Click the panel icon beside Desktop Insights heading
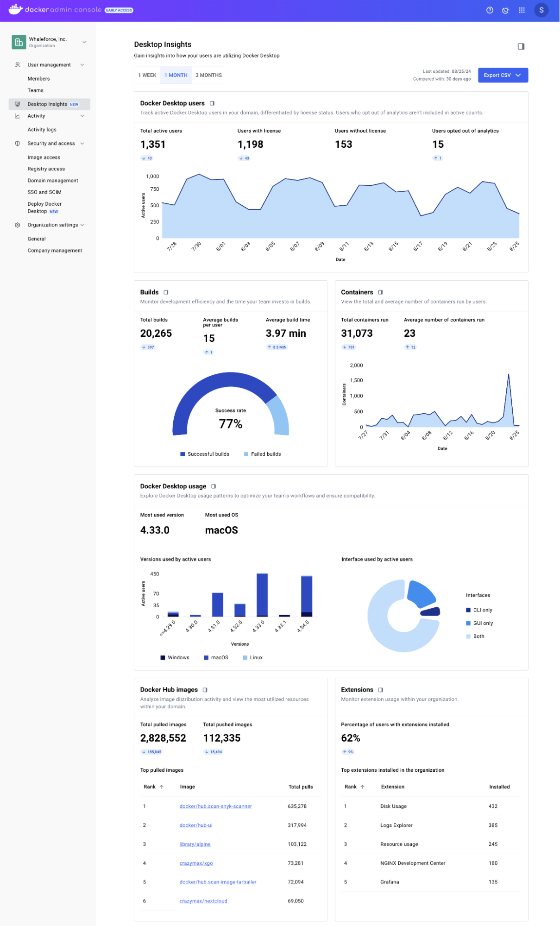 click(521, 46)
